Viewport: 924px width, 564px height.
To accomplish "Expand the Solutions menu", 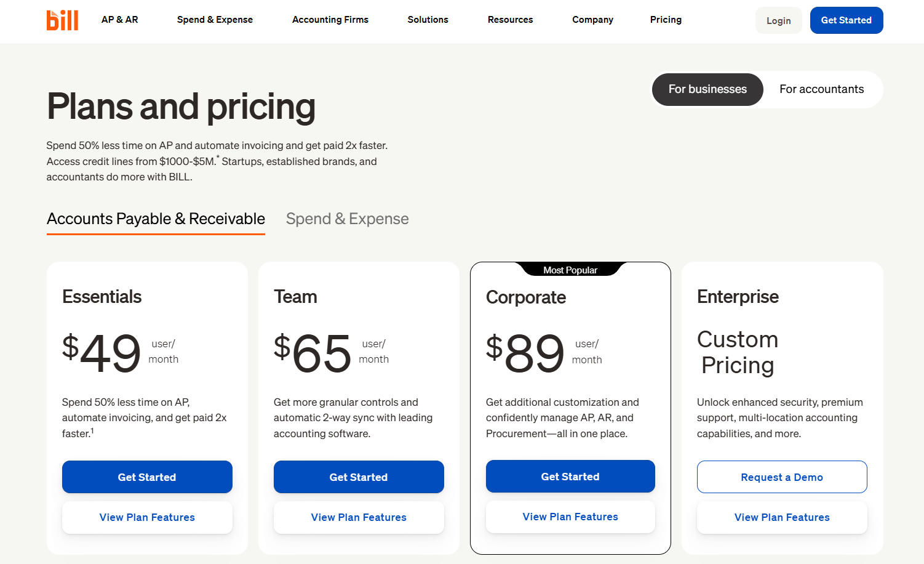I will click(428, 20).
